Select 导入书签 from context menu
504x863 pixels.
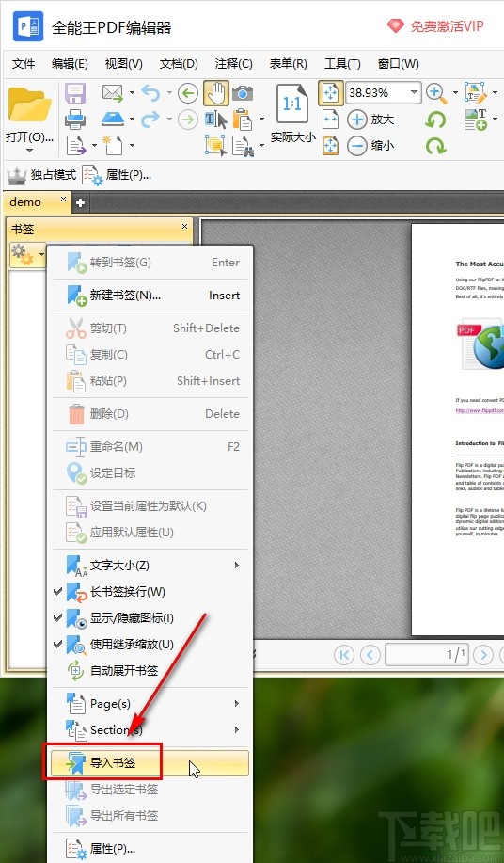pyautogui.click(x=150, y=763)
